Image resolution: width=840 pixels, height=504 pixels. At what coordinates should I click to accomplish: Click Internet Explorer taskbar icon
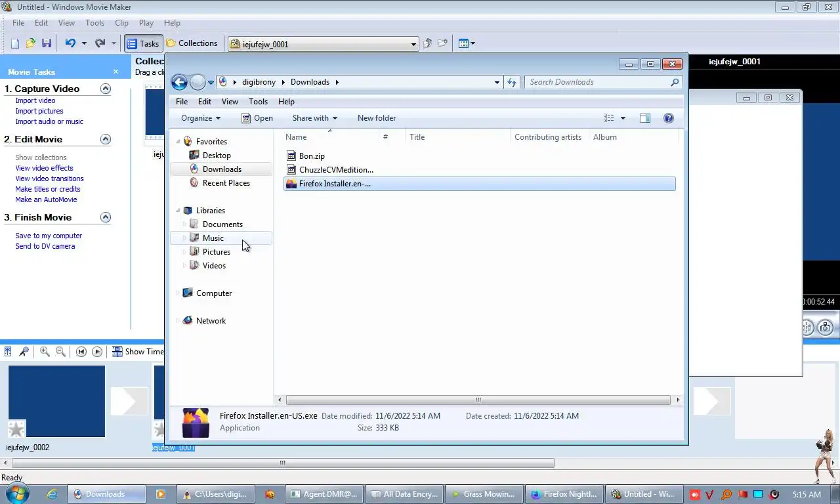(x=51, y=494)
